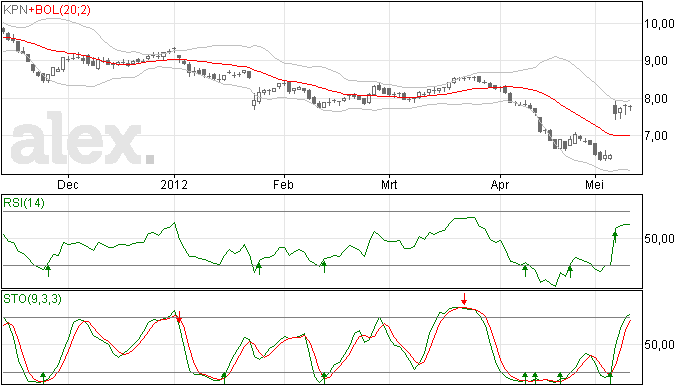Select the green RSI arrow at the May spike

pos(615,237)
